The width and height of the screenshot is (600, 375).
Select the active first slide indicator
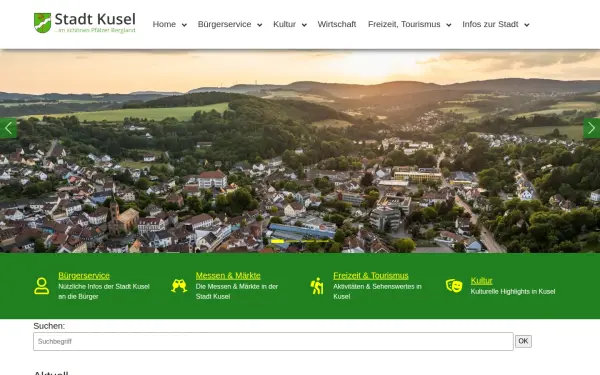[x=277, y=241]
